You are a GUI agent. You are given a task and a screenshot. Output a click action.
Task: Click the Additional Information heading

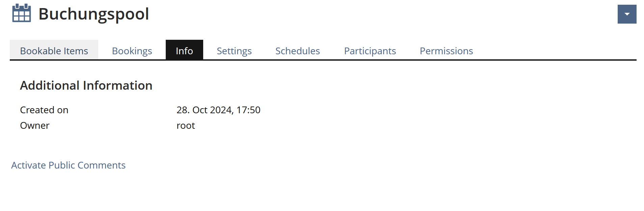point(86,86)
